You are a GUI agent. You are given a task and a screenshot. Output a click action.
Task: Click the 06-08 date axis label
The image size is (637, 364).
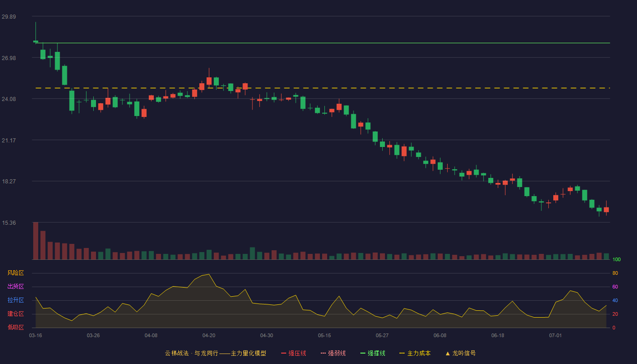point(440,335)
